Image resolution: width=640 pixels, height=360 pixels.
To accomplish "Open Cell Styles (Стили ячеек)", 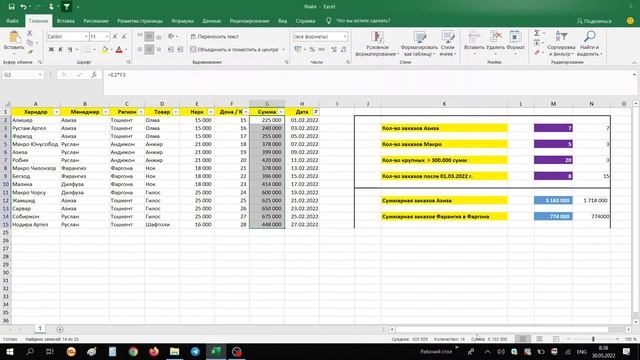I will [x=448, y=44].
